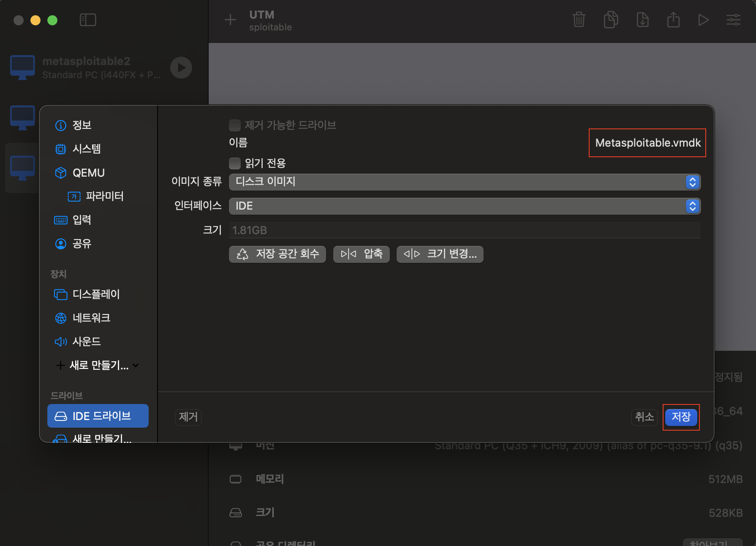Viewport: 756px width, 546px height.
Task: Click the 크기 변경... button
Action: pyautogui.click(x=440, y=254)
